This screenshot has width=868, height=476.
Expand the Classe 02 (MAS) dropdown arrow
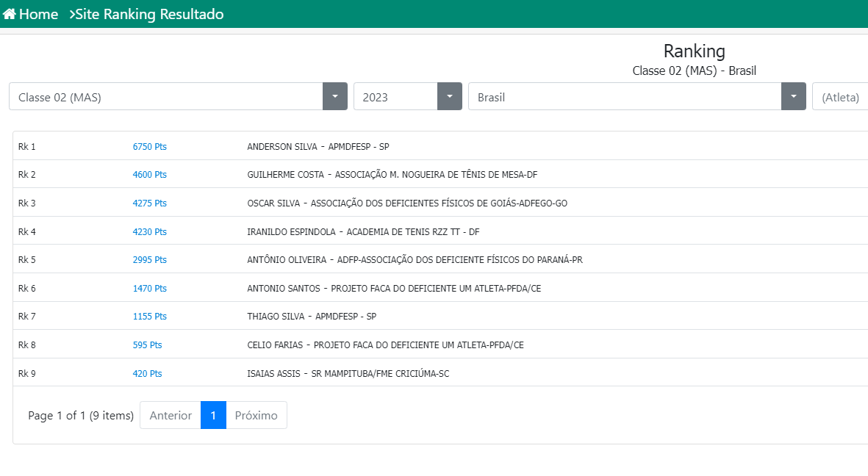coord(335,97)
